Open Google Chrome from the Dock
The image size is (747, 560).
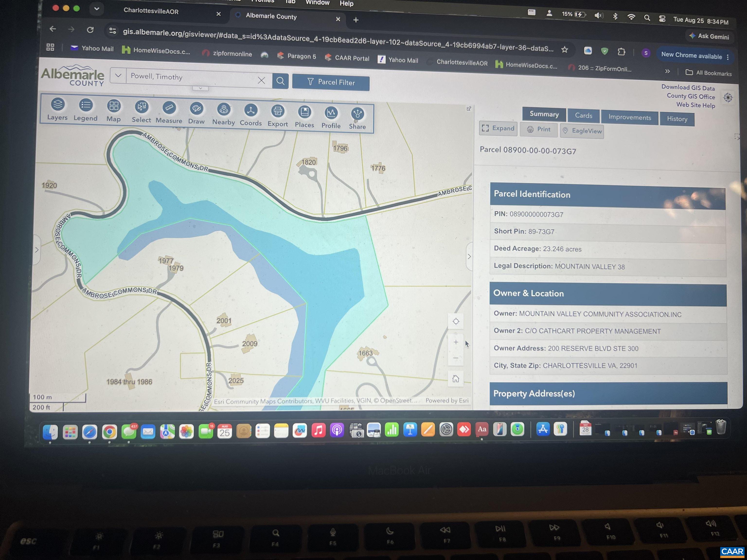point(109,431)
